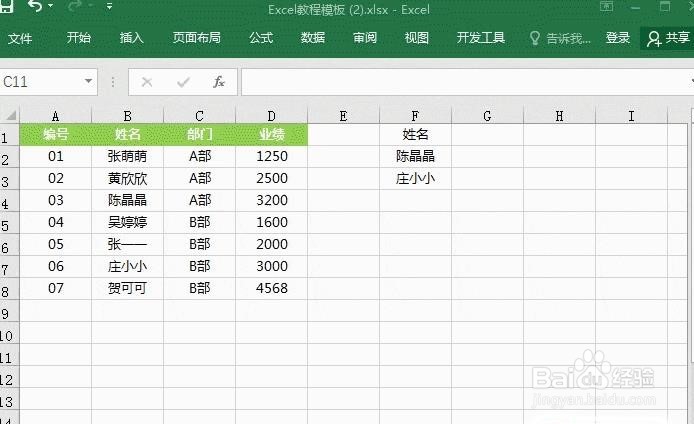The width and height of the screenshot is (694, 424).
Task: Select column E header
Action: (x=343, y=116)
